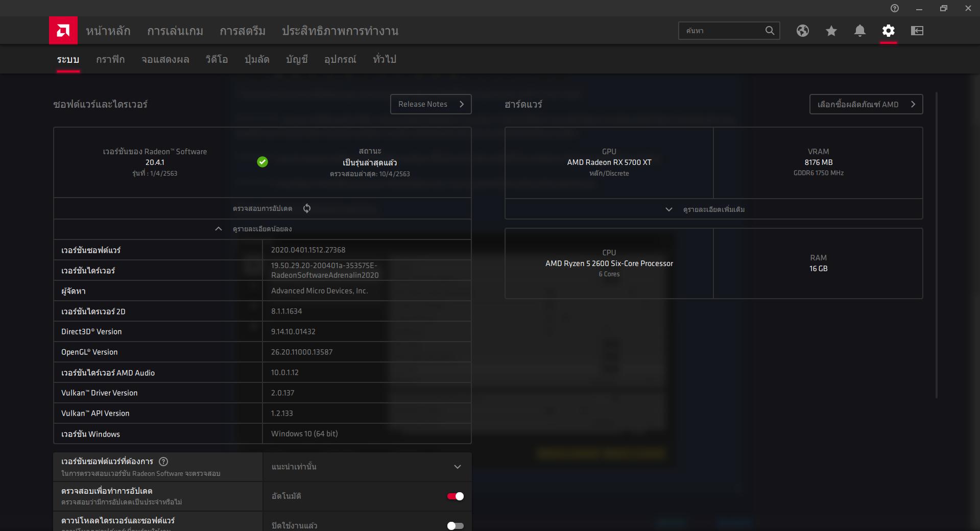The width and height of the screenshot is (980, 531).
Task: Select the วิดีโอ video sub-tab
Action: [x=217, y=59]
